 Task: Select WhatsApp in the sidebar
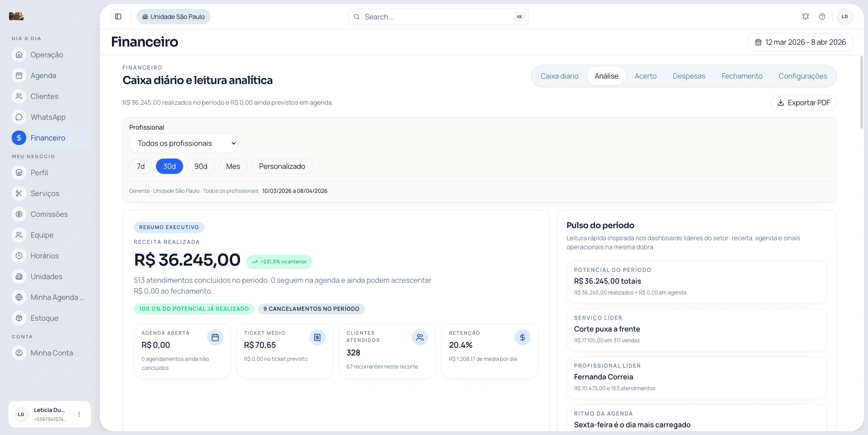pyautogui.click(x=47, y=117)
